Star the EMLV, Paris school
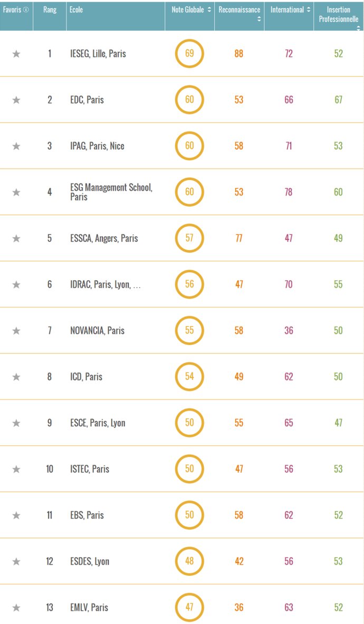Image resolution: width=364 pixels, height=624 pixels. point(16,608)
